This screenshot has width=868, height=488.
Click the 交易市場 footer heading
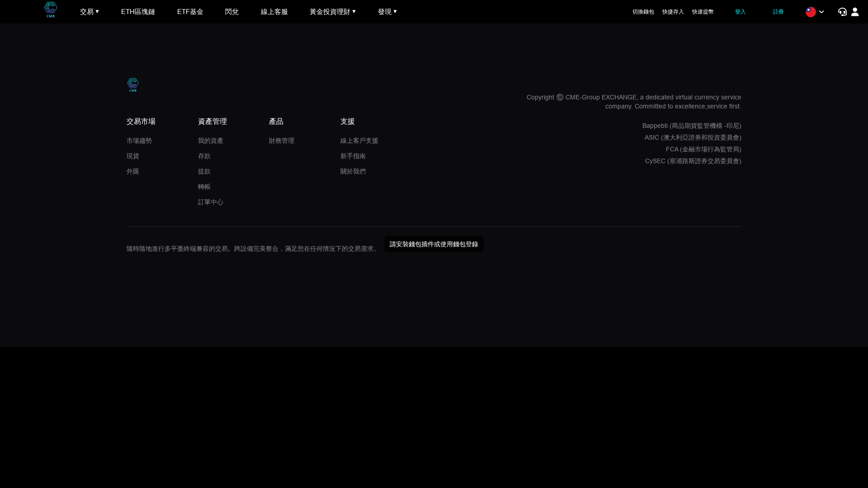click(x=141, y=122)
